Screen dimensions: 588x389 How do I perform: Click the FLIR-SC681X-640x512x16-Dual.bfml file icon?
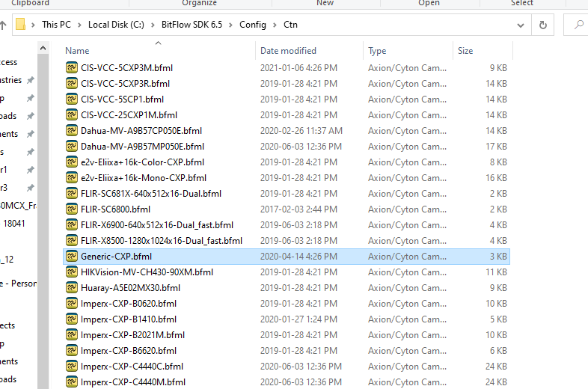click(x=72, y=194)
